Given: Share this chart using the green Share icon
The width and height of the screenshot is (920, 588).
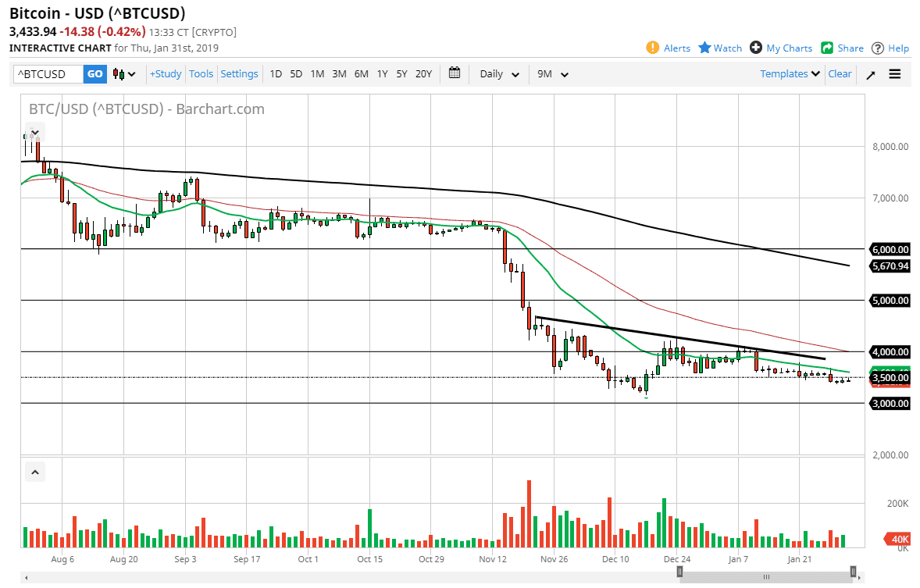Looking at the screenshot, I should pyautogui.click(x=828, y=48).
